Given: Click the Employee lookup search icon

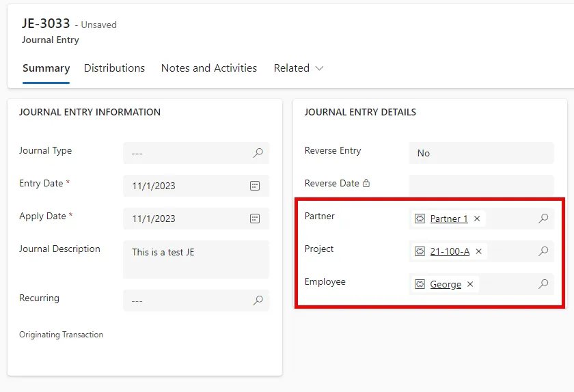Looking at the screenshot, I should (x=544, y=283).
